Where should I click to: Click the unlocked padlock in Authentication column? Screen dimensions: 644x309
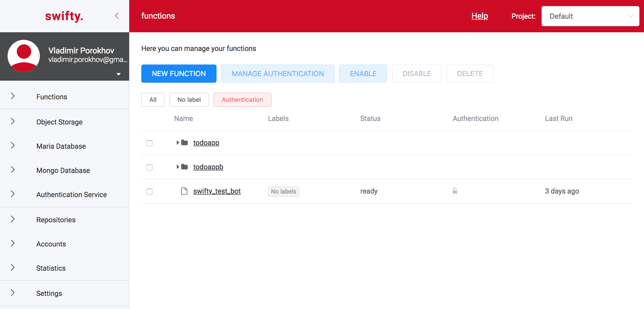(455, 191)
